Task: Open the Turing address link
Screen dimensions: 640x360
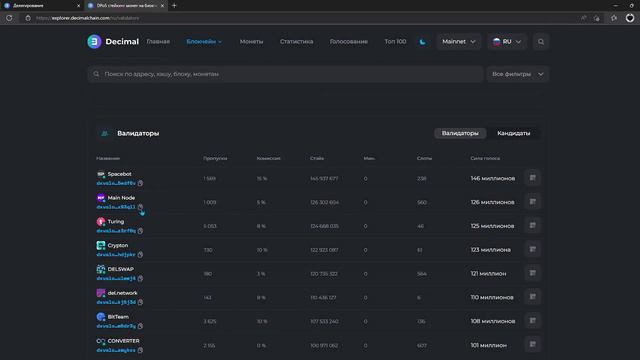Action: [x=116, y=231]
